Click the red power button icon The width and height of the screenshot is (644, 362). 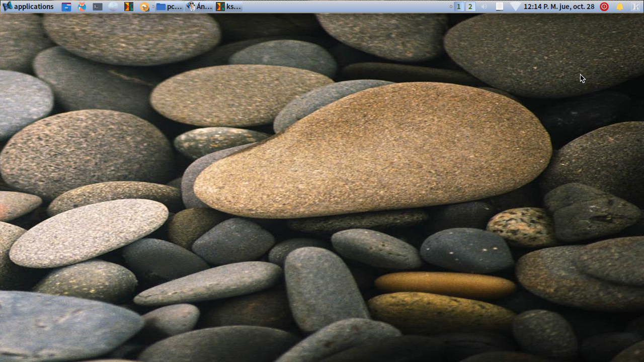click(604, 7)
